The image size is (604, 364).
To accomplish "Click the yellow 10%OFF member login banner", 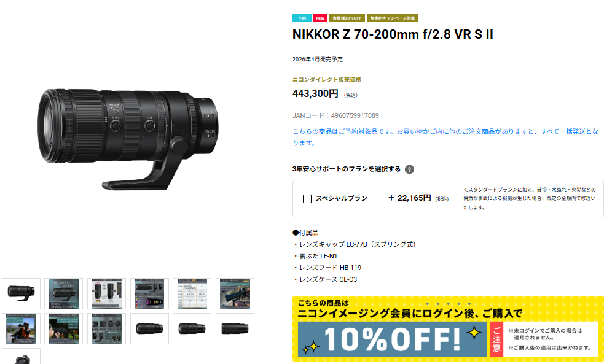I will coord(448,328).
